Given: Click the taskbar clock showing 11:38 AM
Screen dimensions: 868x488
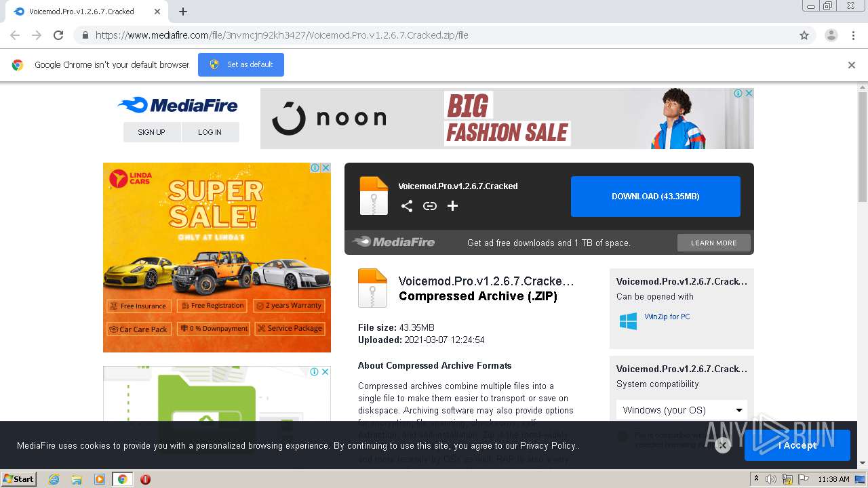Looking at the screenshot, I should coord(833,479).
